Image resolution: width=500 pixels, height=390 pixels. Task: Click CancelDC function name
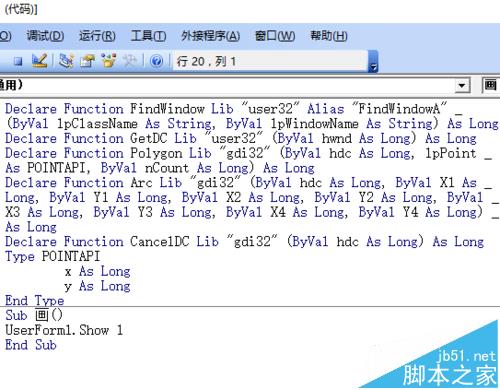click(x=160, y=241)
